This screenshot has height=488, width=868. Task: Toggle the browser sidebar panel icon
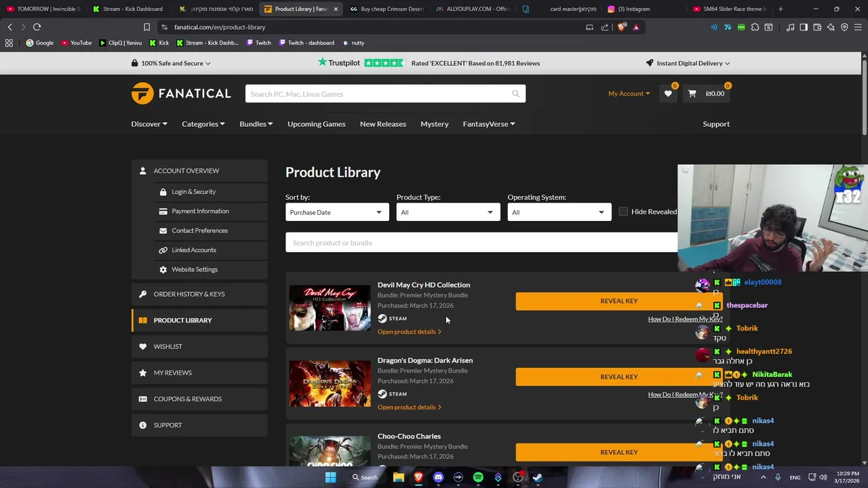coord(804,27)
